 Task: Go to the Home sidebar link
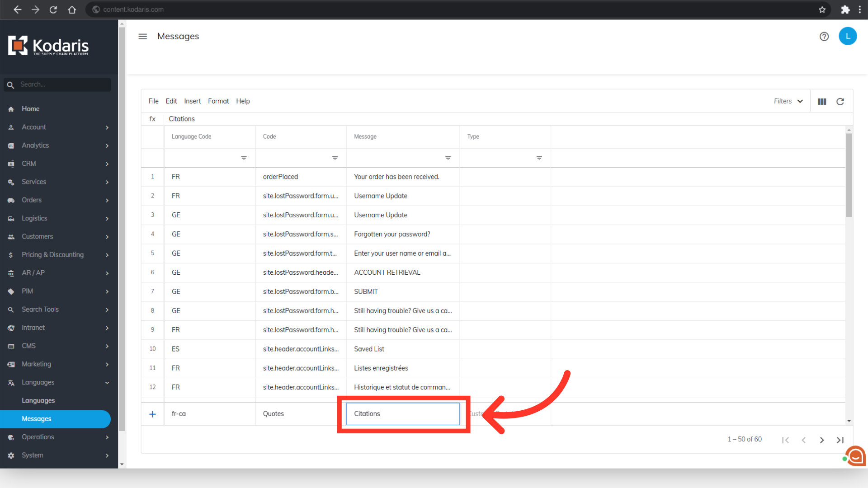tap(30, 109)
